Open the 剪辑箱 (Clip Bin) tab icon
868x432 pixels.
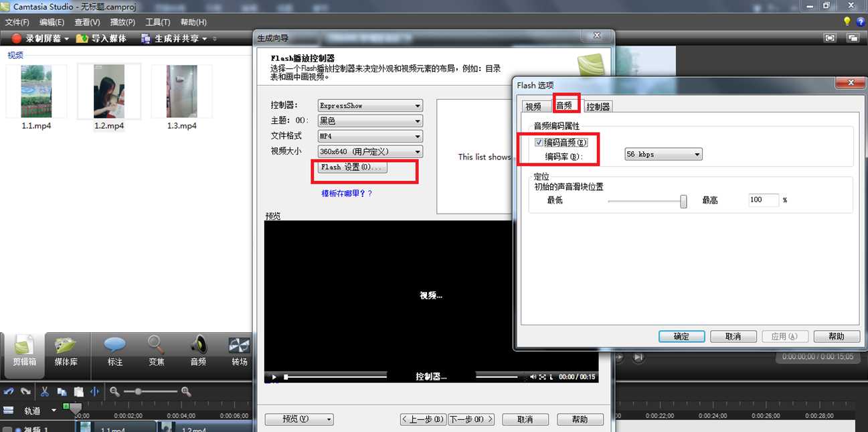25,345
